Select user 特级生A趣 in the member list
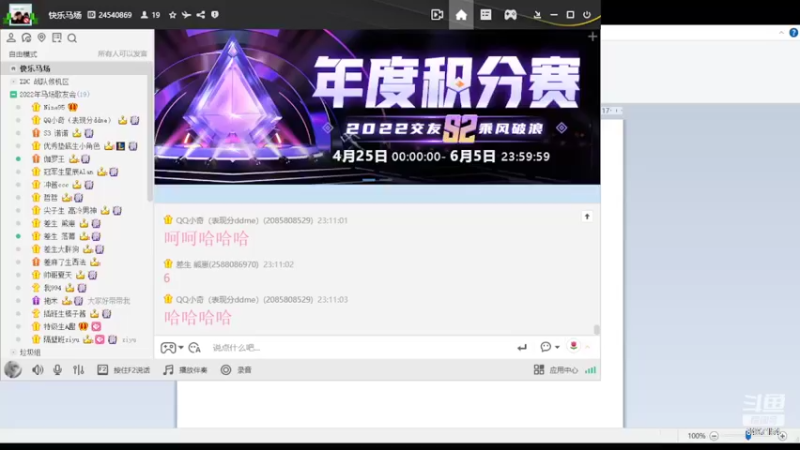800x450 pixels. pyautogui.click(x=59, y=327)
